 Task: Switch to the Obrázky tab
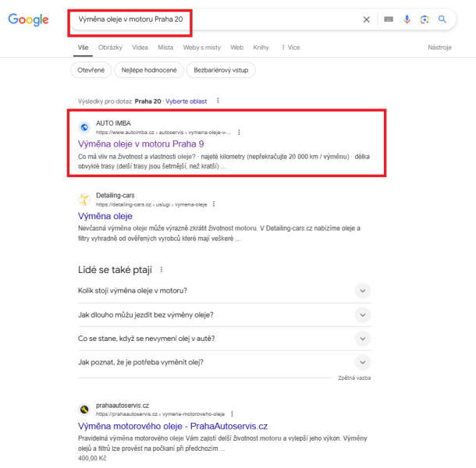[110, 48]
